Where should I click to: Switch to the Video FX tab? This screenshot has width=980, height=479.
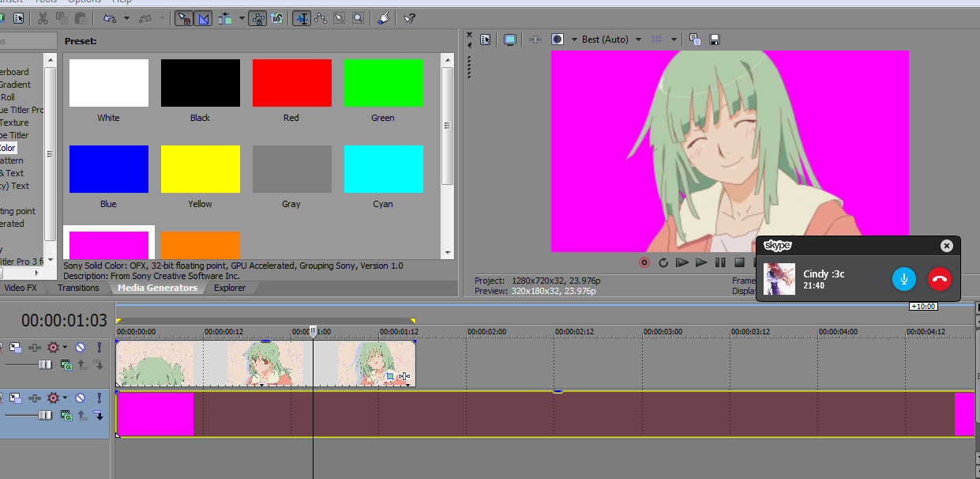21,288
